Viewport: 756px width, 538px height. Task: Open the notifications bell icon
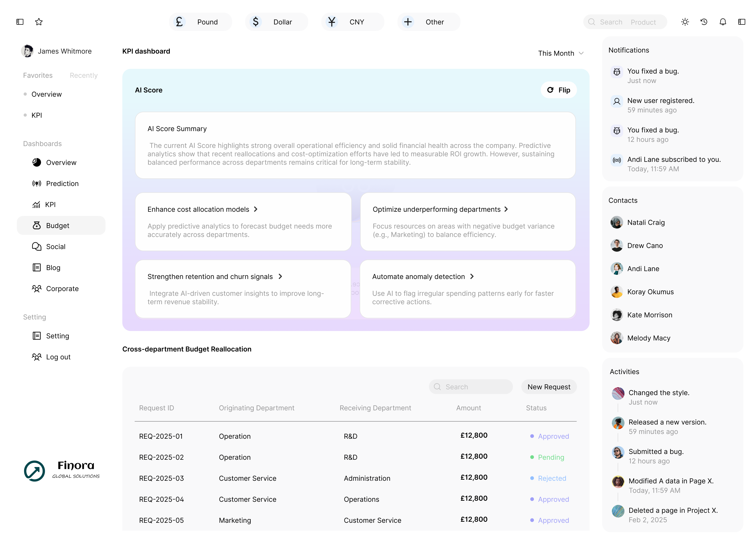(723, 22)
